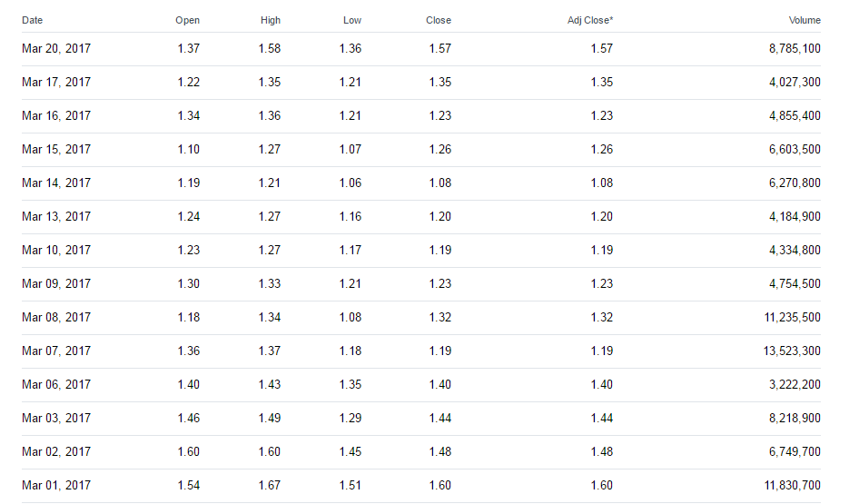849x504 pixels.
Task: Click volume 3,222,200 on Mar 06
Action: click(795, 384)
